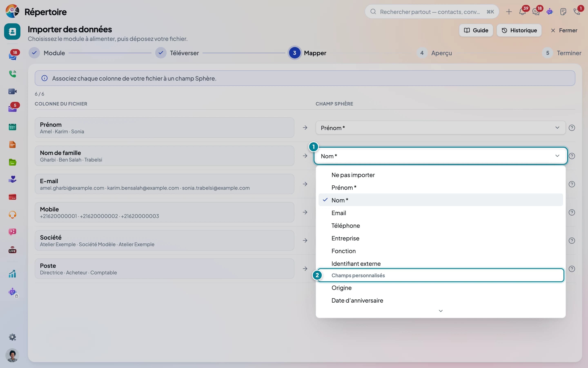Image resolution: width=588 pixels, height=368 pixels.
Task: Click the help icon for the Société row
Action: 572,241
